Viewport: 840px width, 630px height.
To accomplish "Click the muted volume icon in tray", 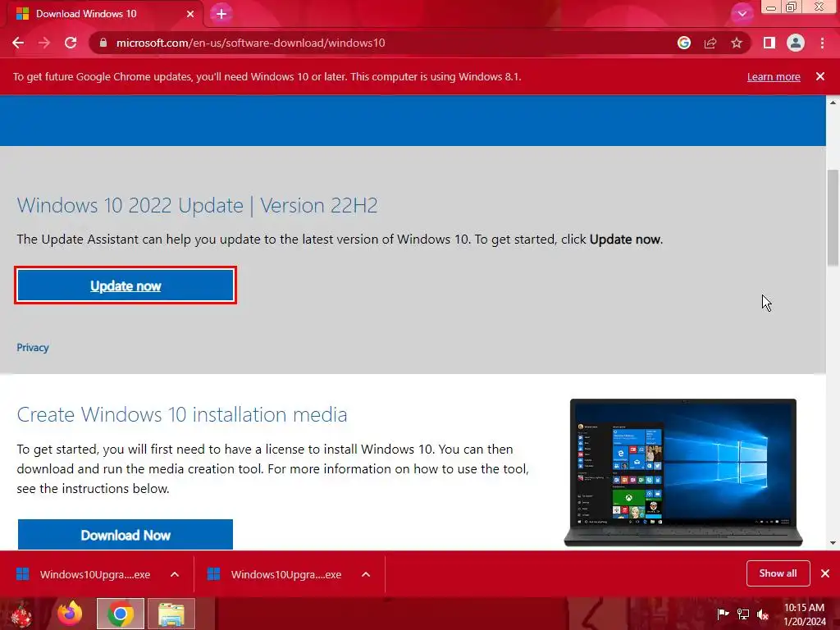I will [763, 614].
